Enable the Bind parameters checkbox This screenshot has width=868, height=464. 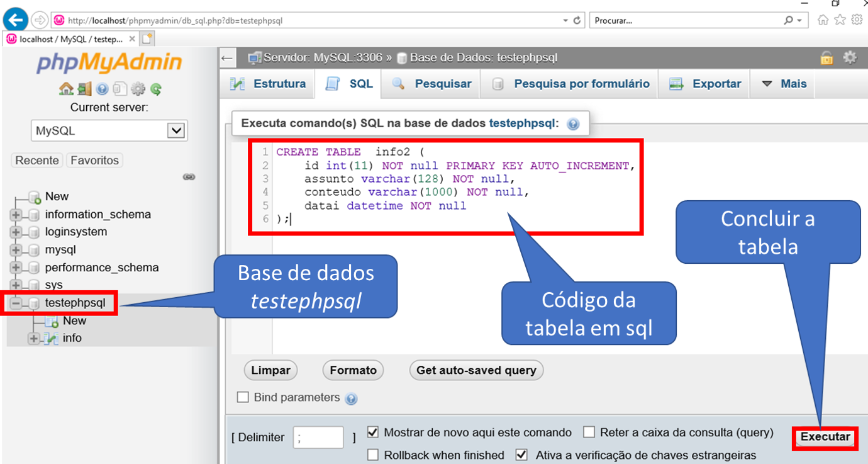pos(242,397)
